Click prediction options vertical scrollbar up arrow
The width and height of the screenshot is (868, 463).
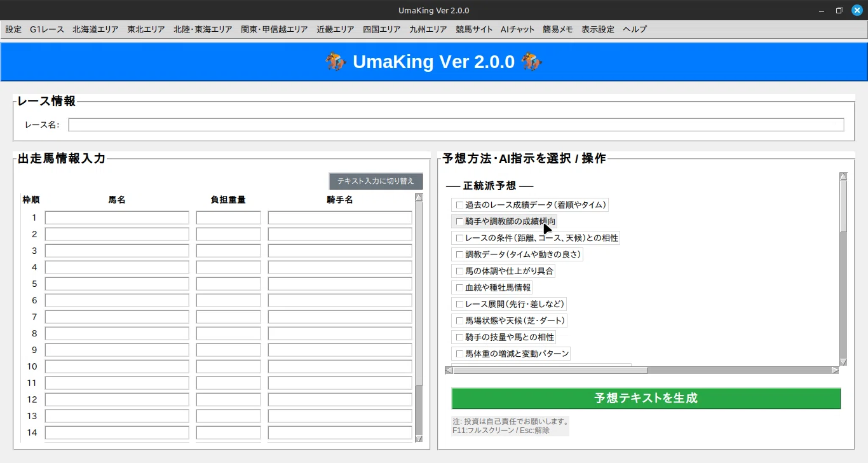(x=843, y=176)
